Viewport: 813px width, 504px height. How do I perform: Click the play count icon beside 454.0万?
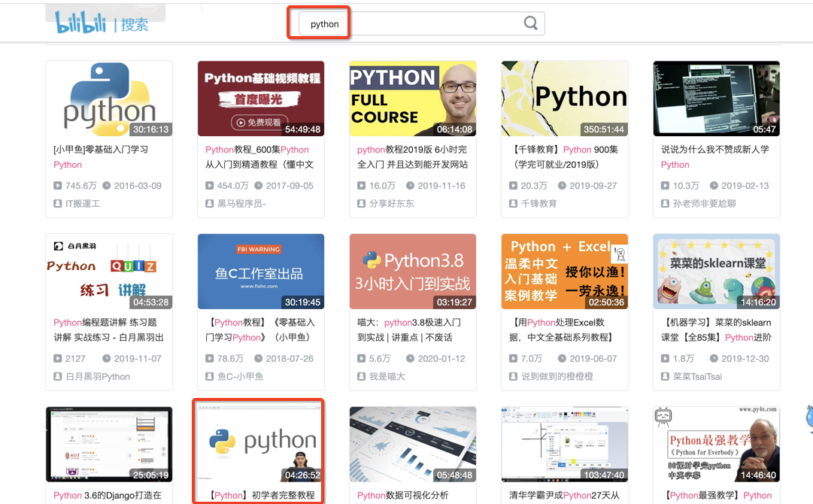(x=210, y=186)
